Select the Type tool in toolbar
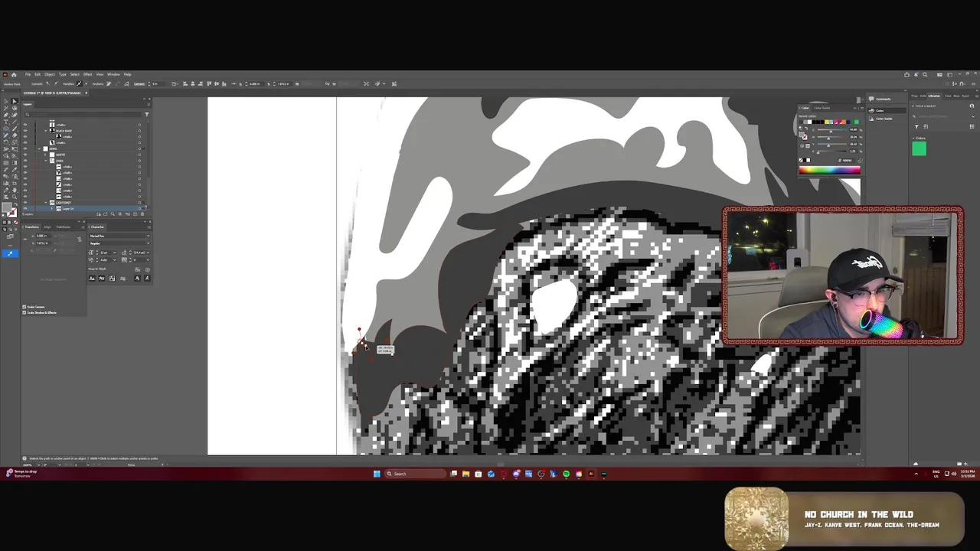Viewport: 980px width, 551px height. (x=6, y=122)
